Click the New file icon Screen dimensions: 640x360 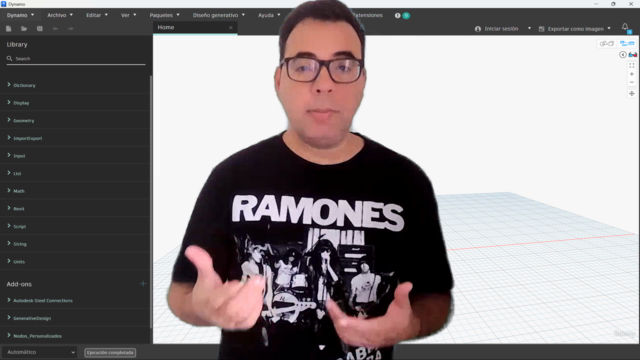click(x=9, y=29)
